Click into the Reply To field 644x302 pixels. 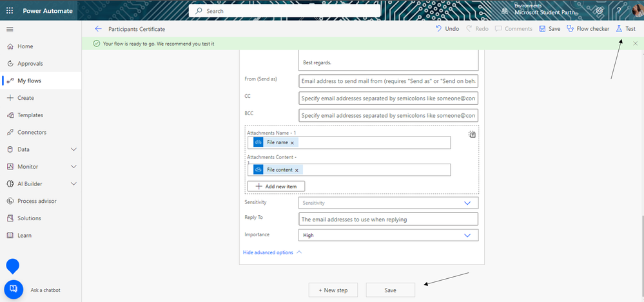pos(389,219)
